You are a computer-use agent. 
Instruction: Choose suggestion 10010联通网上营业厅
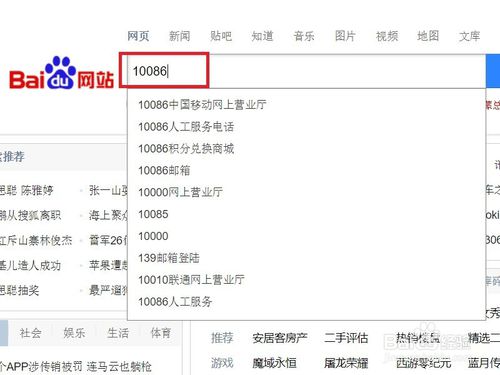coord(191,280)
